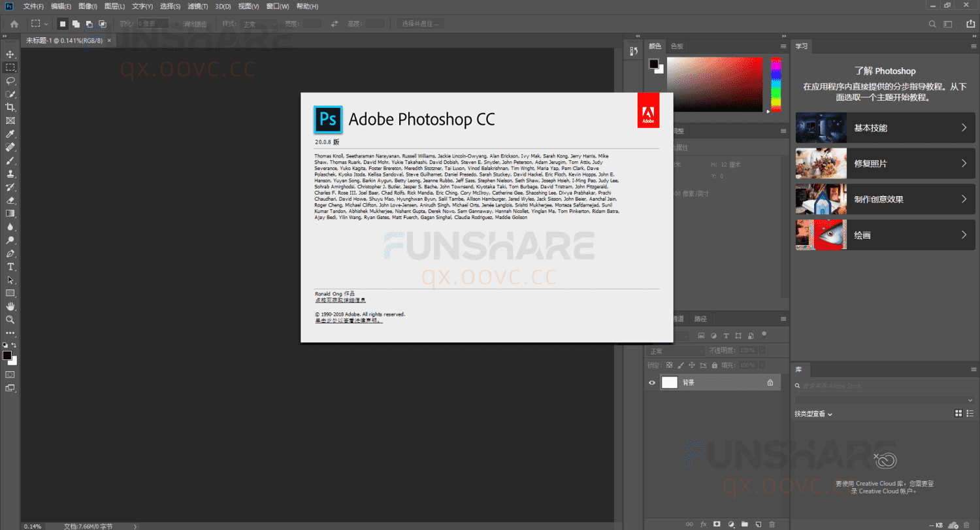Select the Quick Selection tool
The width and height of the screenshot is (980, 530).
[x=10, y=94]
